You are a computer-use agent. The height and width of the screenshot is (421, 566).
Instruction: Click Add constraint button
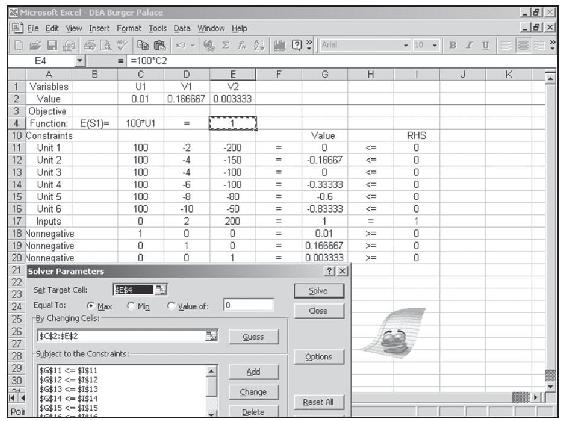point(253,372)
